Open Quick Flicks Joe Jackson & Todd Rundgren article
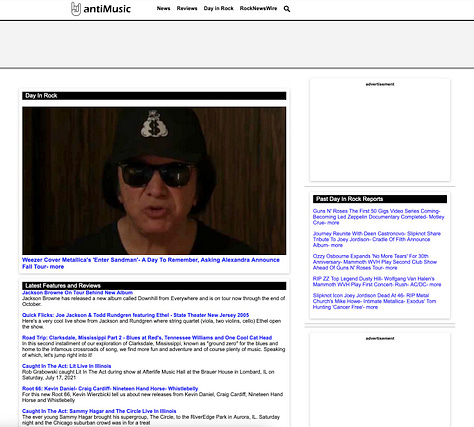The image size is (474, 427). [135, 315]
